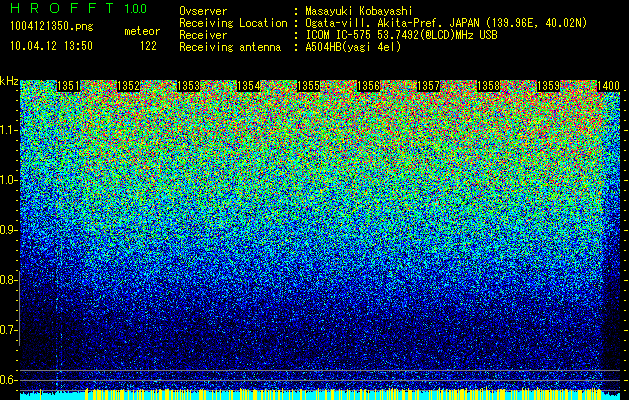Click the 0.8 kHz axis label
Image resolution: width=629 pixels, height=400 pixels.
[8, 280]
